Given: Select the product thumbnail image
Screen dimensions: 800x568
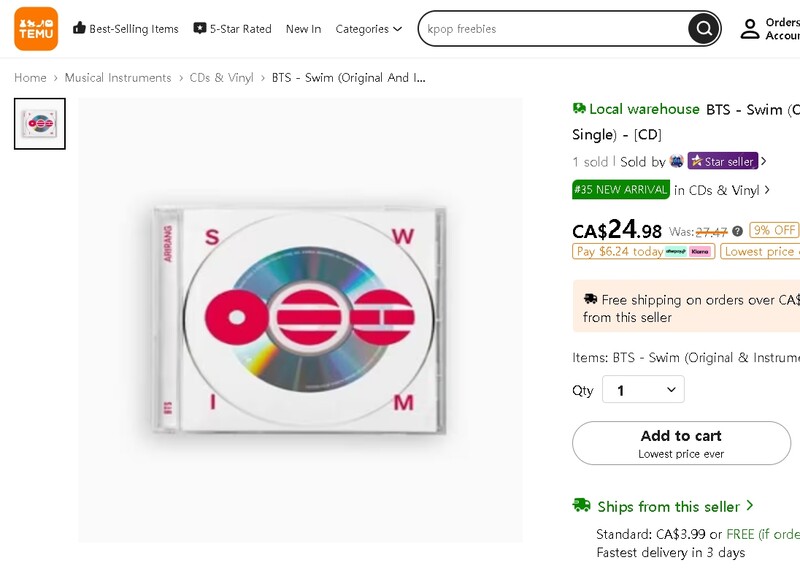Looking at the screenshot, I should (x=40, y=124).
